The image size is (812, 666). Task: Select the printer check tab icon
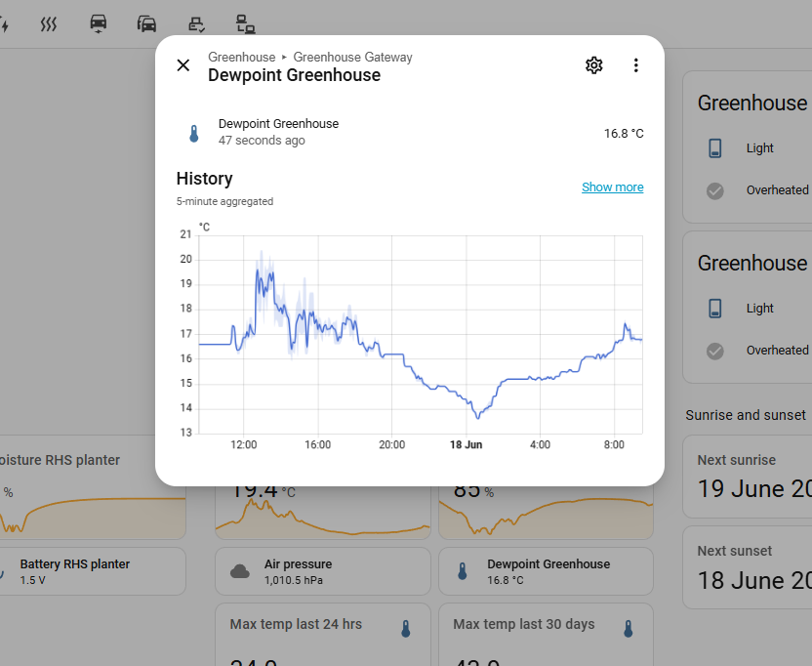pyautogui.click(x=196, y=24)
